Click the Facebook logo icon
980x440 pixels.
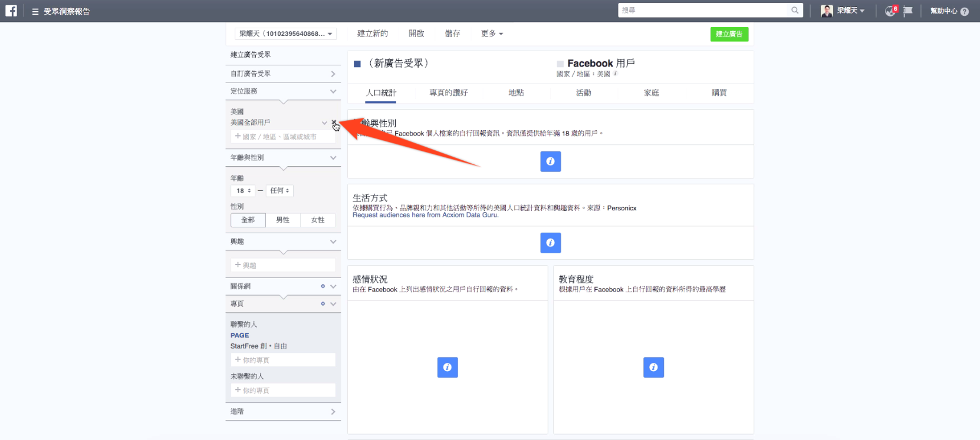click(x=11, y=11)
